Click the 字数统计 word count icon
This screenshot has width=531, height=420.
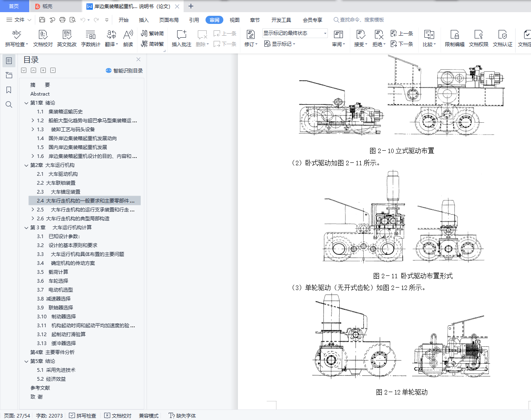coord(90,38)
